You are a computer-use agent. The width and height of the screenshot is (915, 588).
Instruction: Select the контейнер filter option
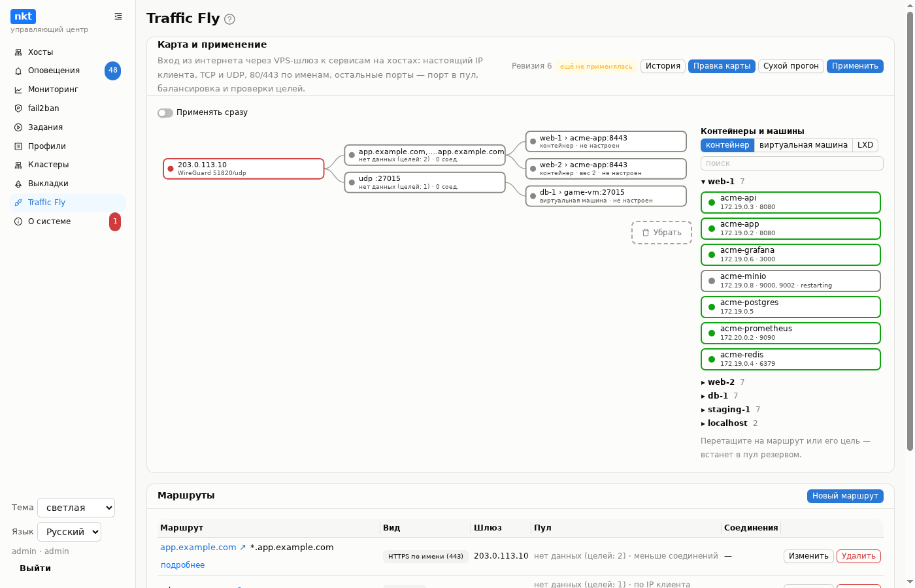coord(727,145)
